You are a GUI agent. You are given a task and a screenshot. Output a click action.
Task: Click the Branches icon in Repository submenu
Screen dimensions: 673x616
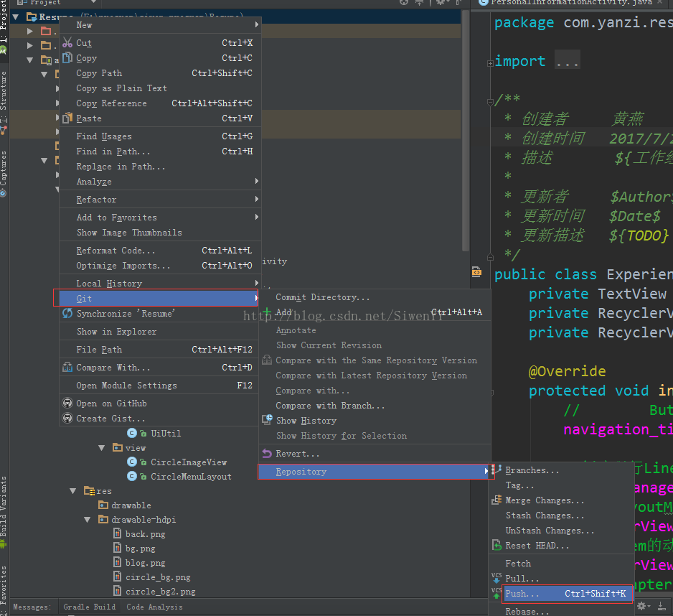point(496,470)
